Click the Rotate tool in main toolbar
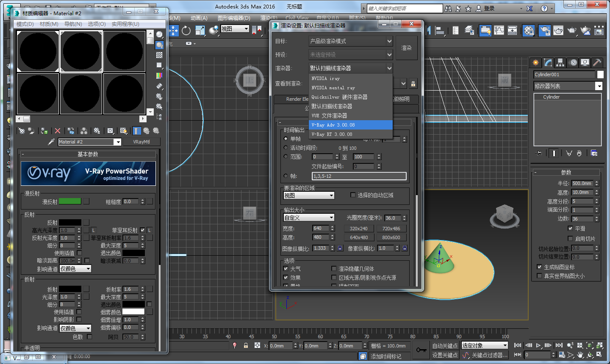The height and width of the screenshot is (364, 610). [x=186, y=30]
